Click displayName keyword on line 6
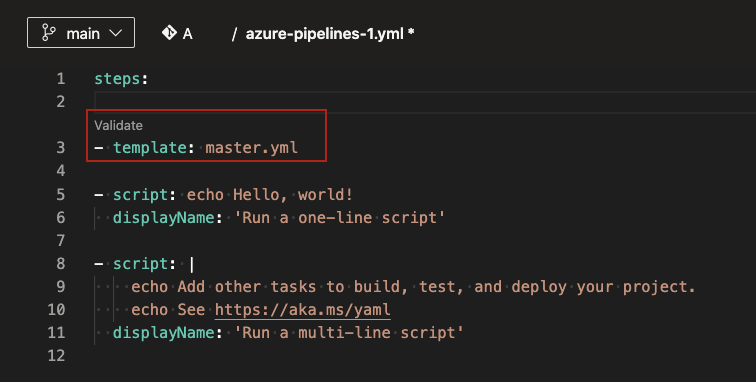Viewport: 756px width, 382px height. tap(163, 218)
